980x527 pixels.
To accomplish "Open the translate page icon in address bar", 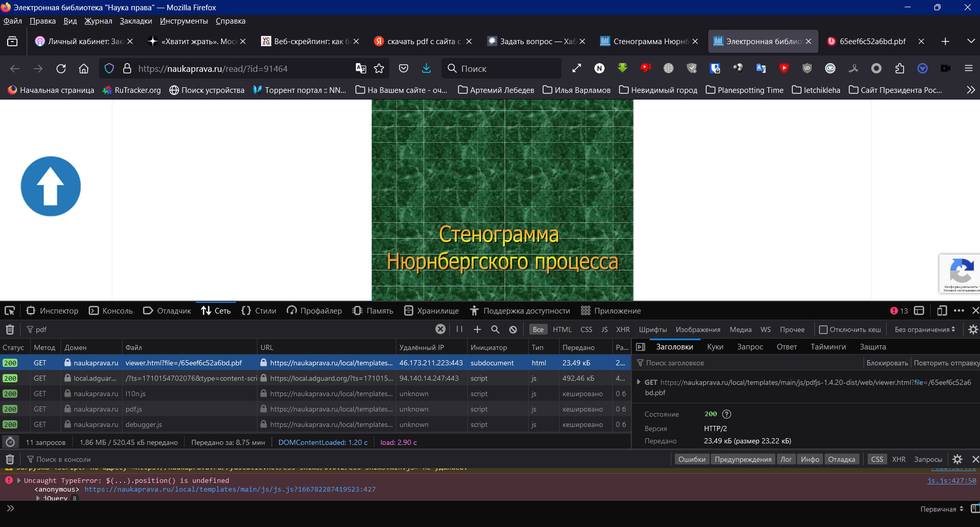I will point(361,68).
